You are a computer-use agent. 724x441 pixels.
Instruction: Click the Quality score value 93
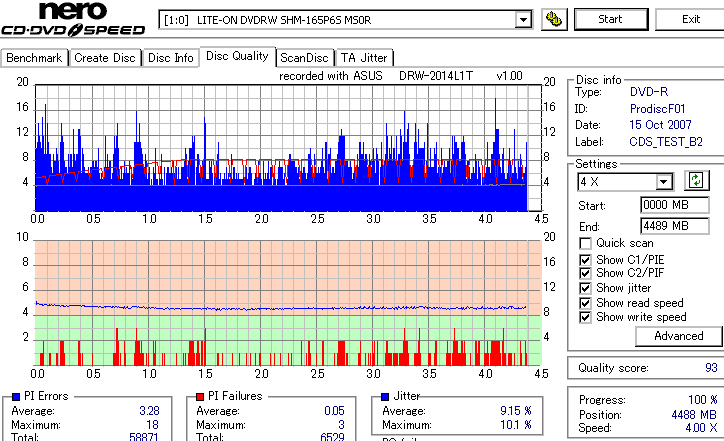point(711,368)
